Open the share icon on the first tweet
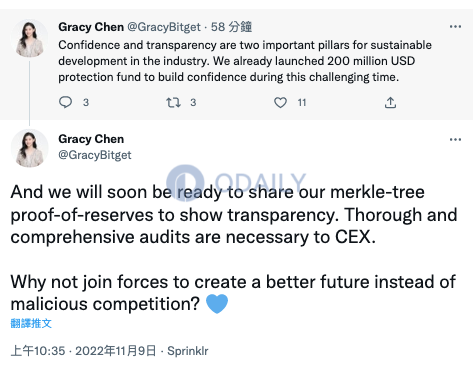Viewport: 473px width, 367px height. coord(390,102)
